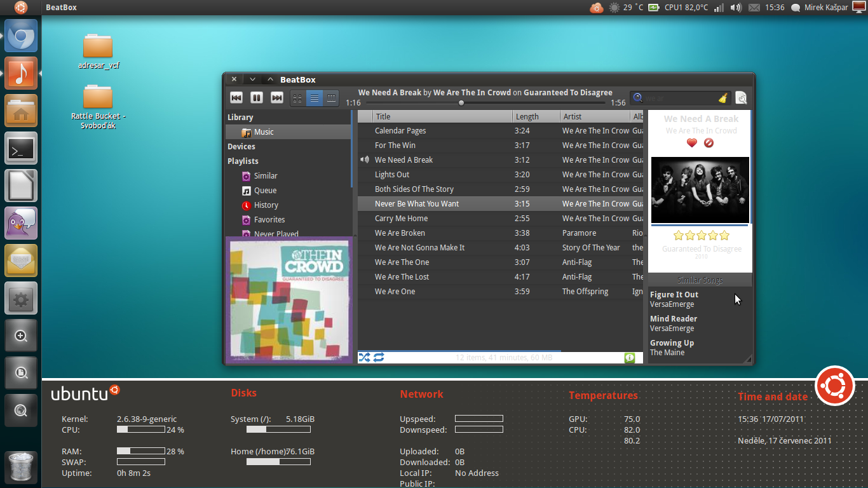The height and width of the screenshot is (488, 868).
Task: Switch to column browser view
Action: 331,98
